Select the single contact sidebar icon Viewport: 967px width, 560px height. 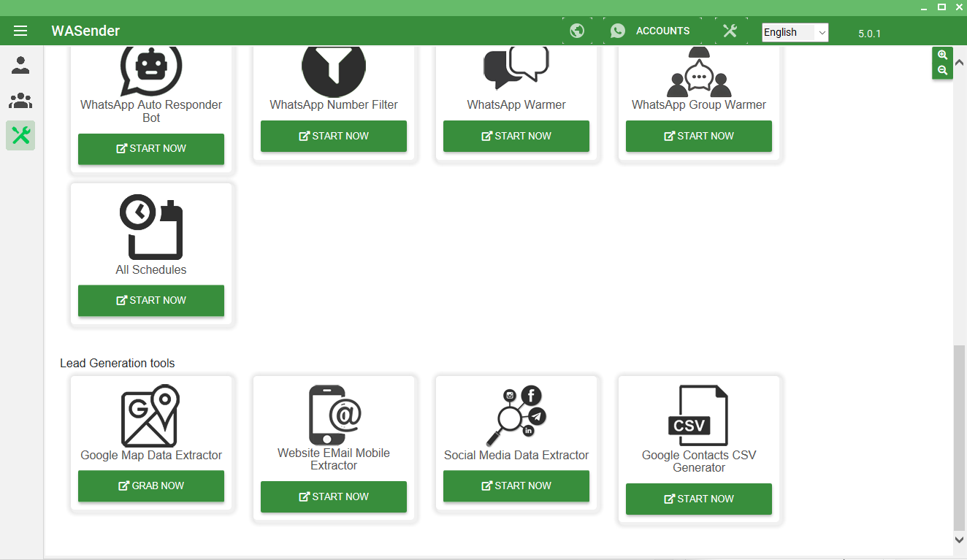[x=20, y=66]
